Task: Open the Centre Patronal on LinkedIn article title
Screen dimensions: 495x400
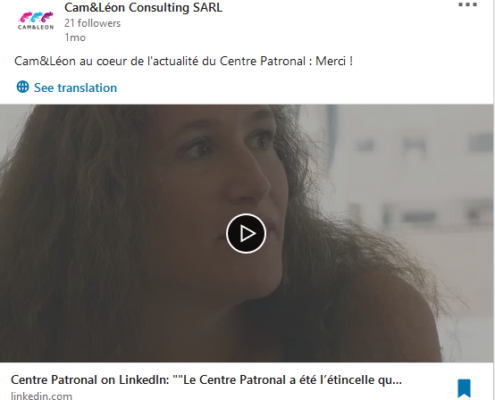Action: 206,380
